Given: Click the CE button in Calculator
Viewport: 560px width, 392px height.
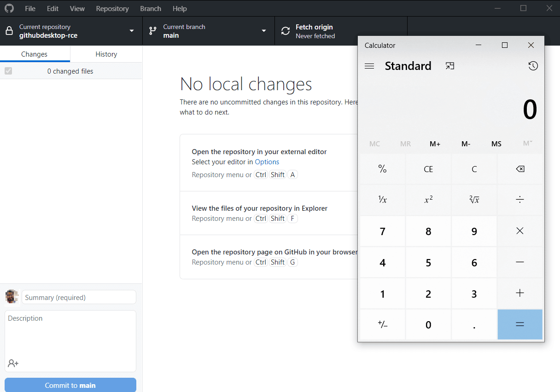Looking at the screenshot, I should [x=428, y=169].
